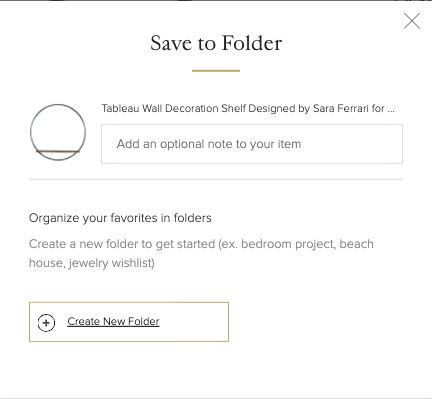Click the bedroom project example text
This screenshot has height=399, width=432.
(287, 244)
